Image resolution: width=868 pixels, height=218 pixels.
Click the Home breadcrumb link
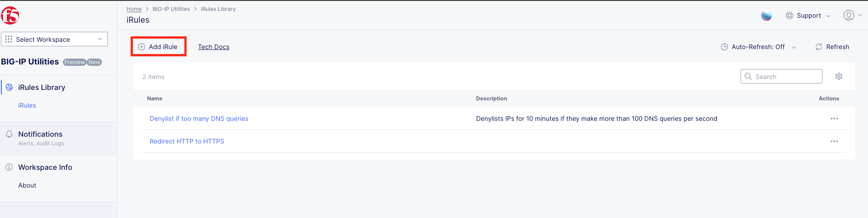tap(134, 9)
